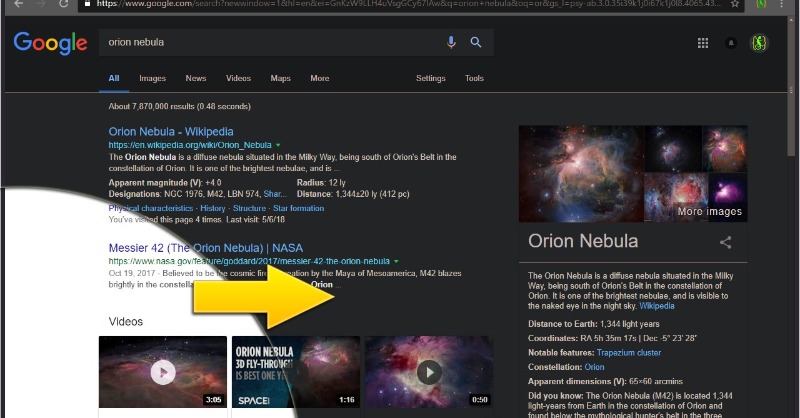Open the Google apps grid

pyautogui.click(x=703, y=43)
